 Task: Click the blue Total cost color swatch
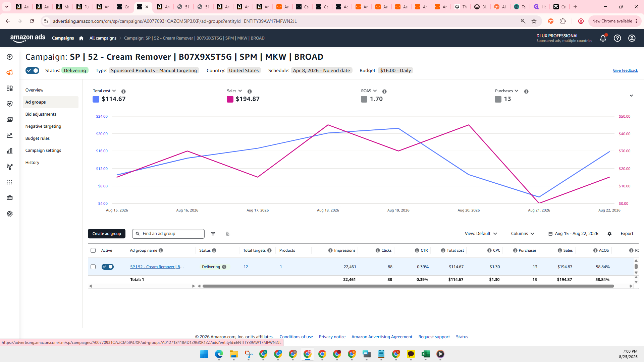coord(96,99)
